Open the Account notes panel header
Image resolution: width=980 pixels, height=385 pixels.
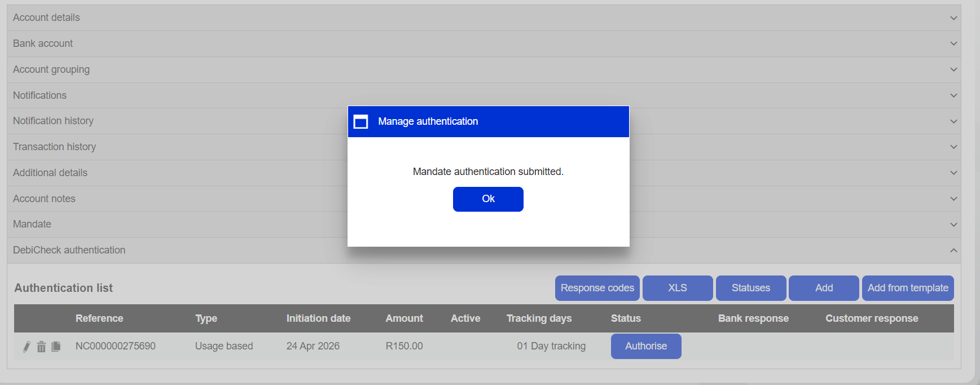484,199
